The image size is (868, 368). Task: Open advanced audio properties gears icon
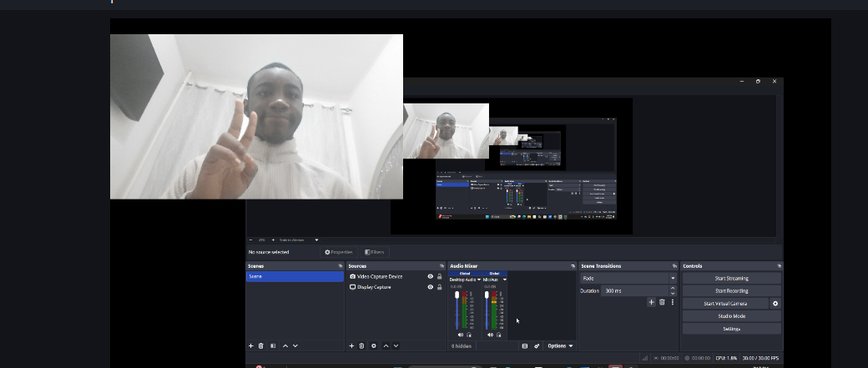coord(537,345)
